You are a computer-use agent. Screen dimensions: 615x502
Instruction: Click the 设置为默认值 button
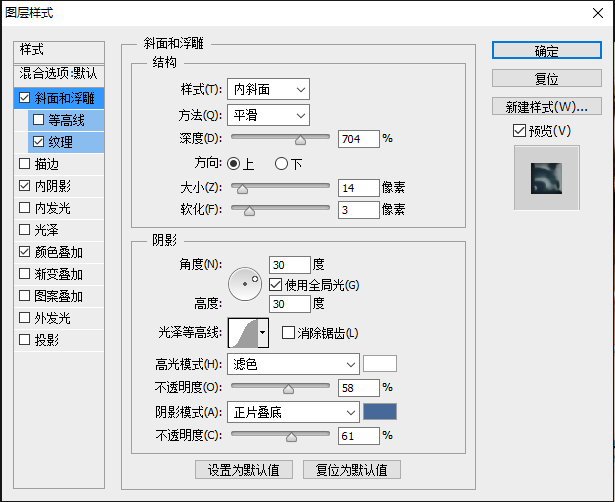244,469
